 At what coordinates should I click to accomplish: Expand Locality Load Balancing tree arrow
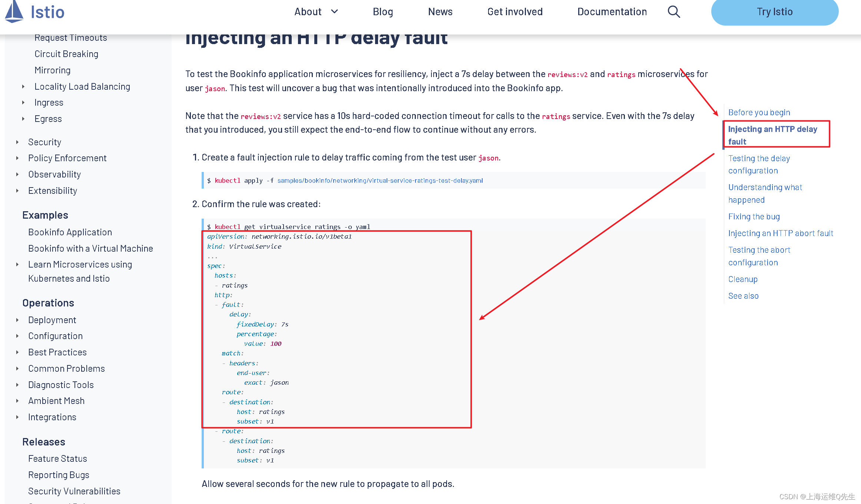[x=23, y=87]
